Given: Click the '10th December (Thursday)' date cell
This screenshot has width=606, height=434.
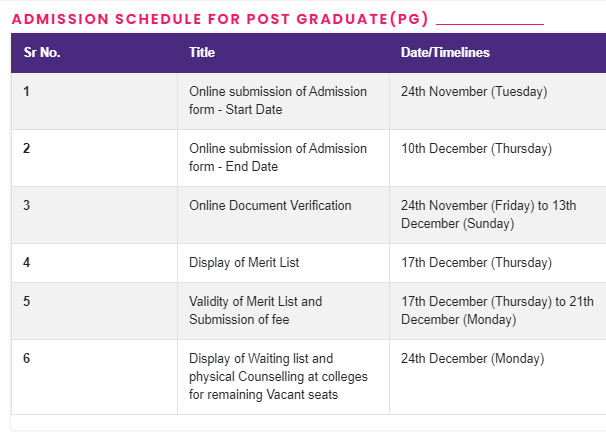Looking at the screenshot, I should pyautogui.click(x=476, y=149).
